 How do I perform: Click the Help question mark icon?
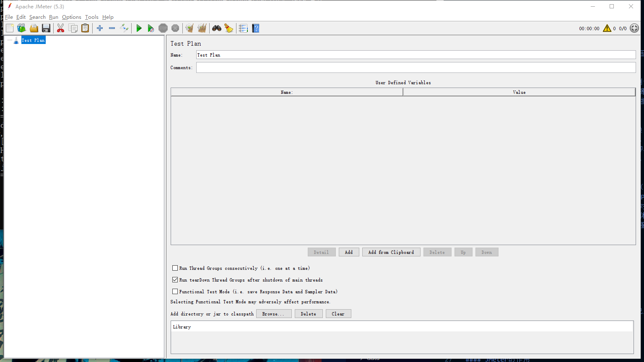point(256,28)
